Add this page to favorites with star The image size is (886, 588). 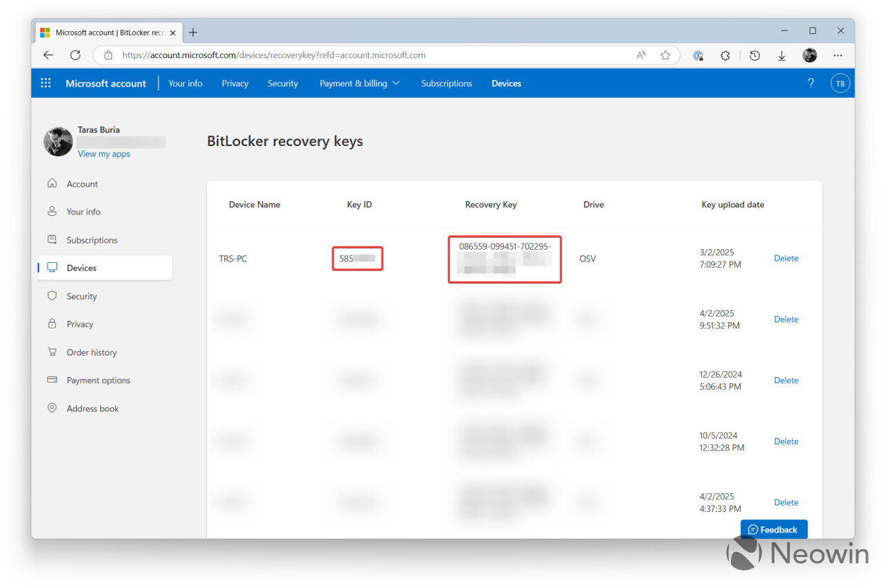click(665, 55)
